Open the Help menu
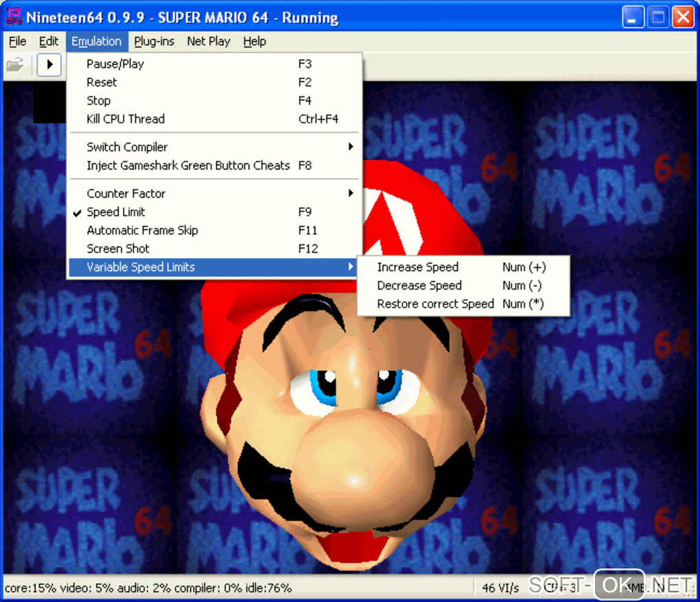 [255, 42]
